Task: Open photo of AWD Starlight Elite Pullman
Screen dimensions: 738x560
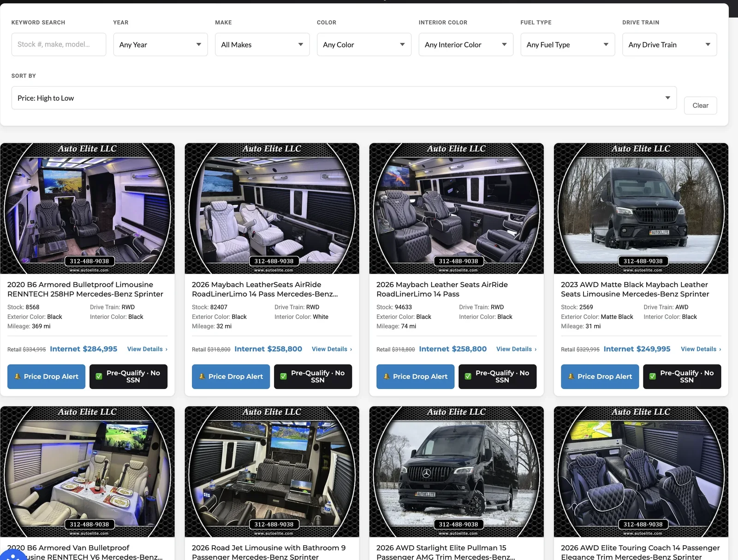Action: pyautogui.click(x=456, y=472)
